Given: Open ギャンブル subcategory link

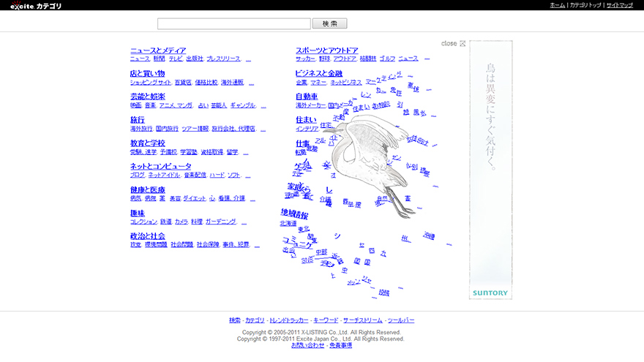Looking at the screenshot, I should 242,105.
